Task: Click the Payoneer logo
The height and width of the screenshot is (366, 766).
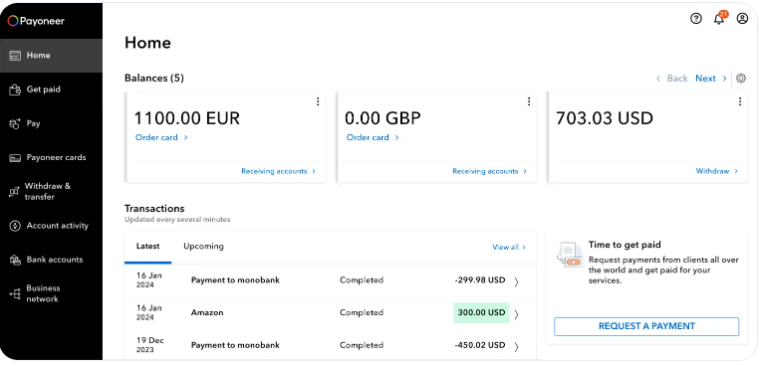Action: point(36,21)
